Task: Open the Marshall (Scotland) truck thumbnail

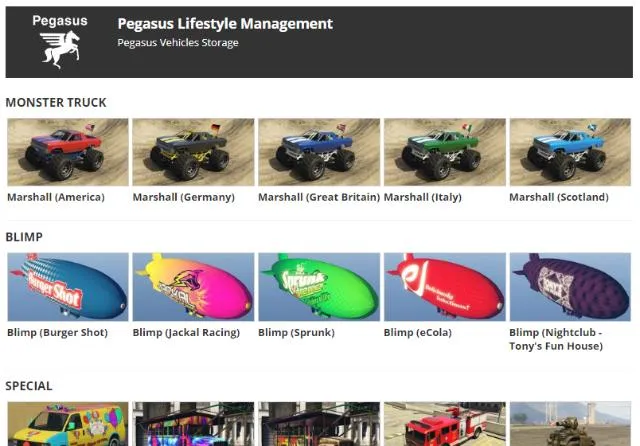Action: (x=570, y=152)
